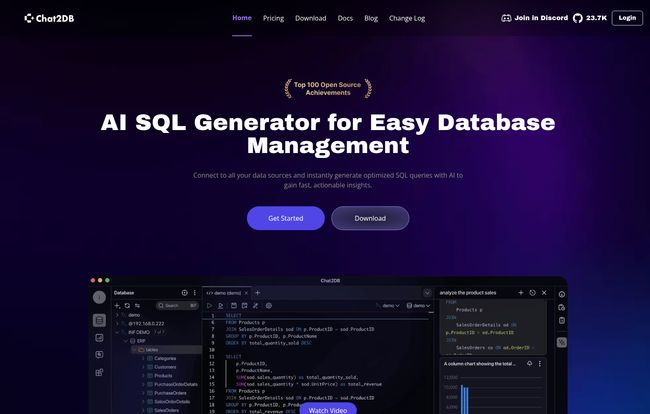Click the Join in Discord link

pos(541,18)
